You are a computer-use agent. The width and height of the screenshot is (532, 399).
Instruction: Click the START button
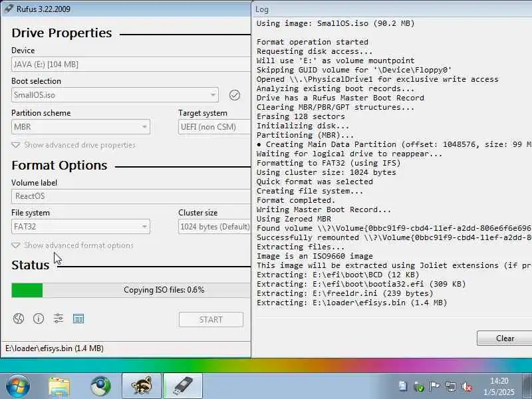(211, 320)
